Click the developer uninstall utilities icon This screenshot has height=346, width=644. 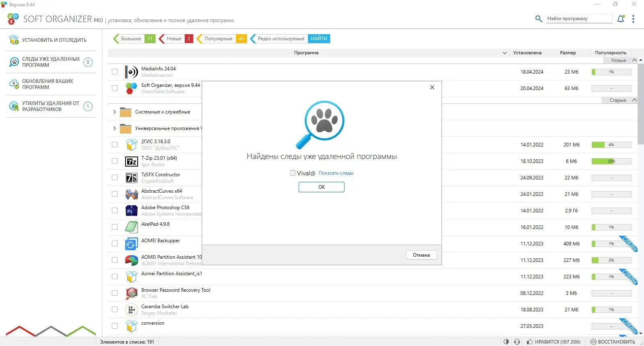click(14, 106)
